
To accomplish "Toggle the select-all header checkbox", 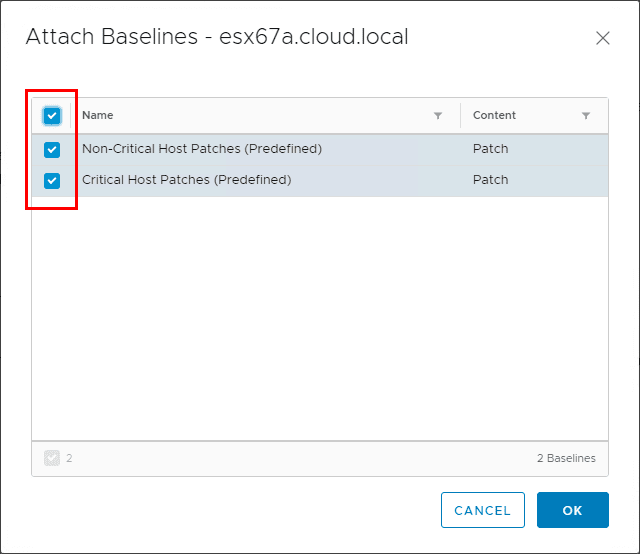I will (x=52, y=116).
